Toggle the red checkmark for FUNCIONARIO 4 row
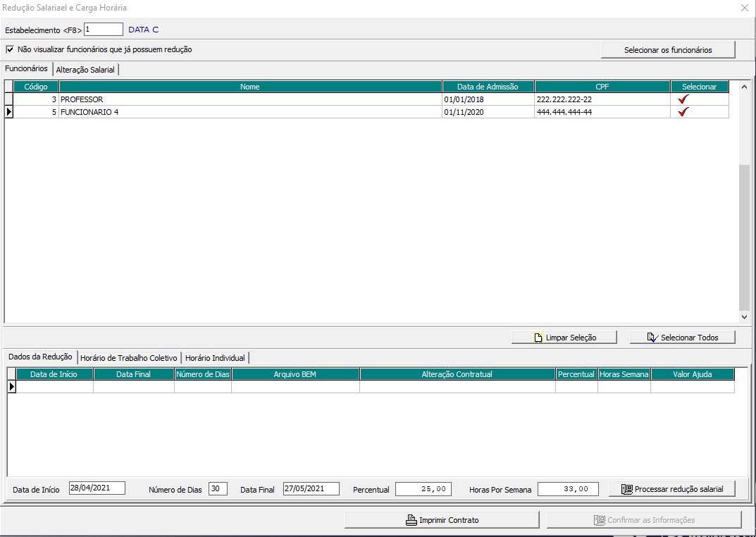 point(683,112)
